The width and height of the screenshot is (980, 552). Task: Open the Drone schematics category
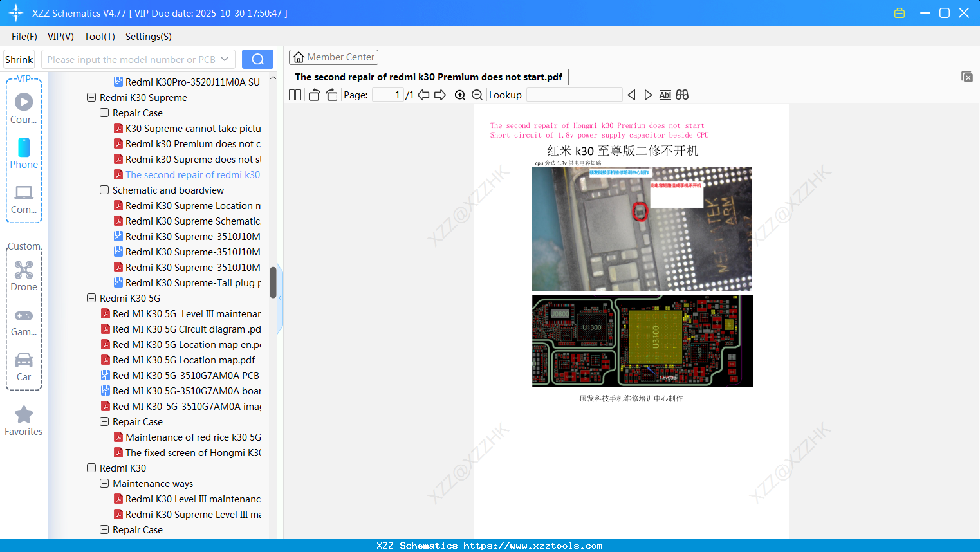23,277
